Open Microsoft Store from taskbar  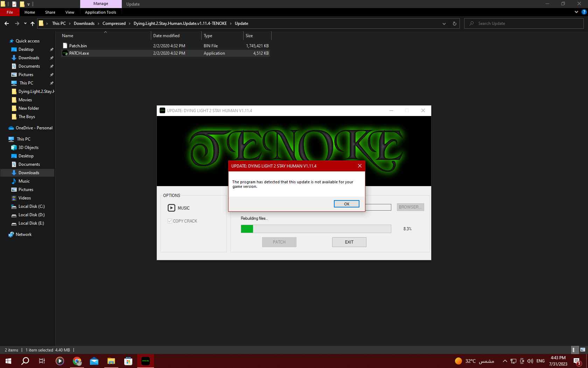coord(128,361)
